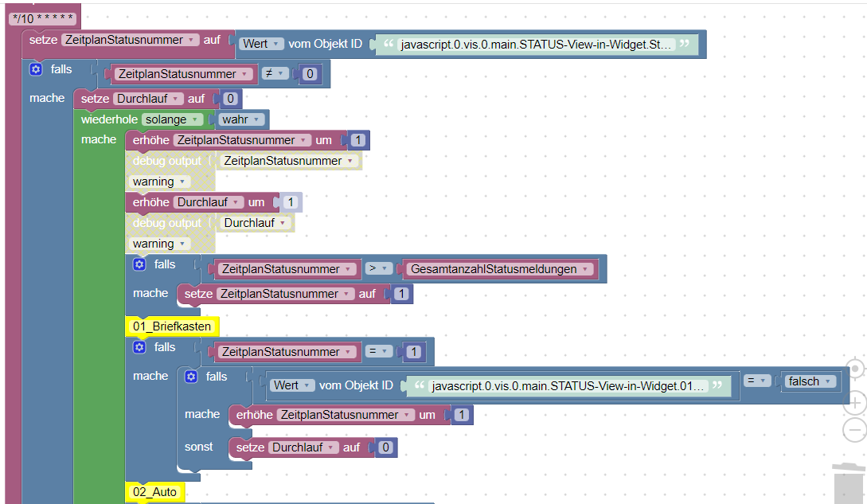Open variable dropdown in 'ZeitplanStatusnummer >' comparison

[x=287, y=269]
